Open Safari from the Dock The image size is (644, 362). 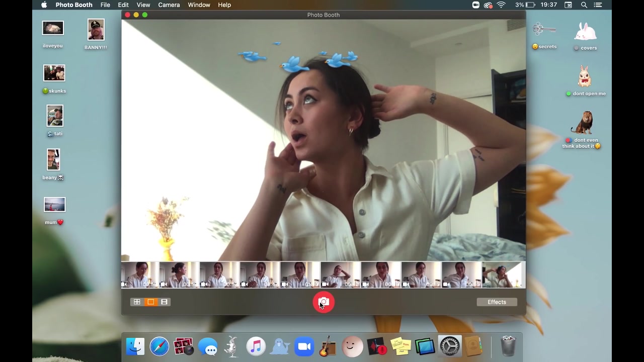[x=159, y=347]
